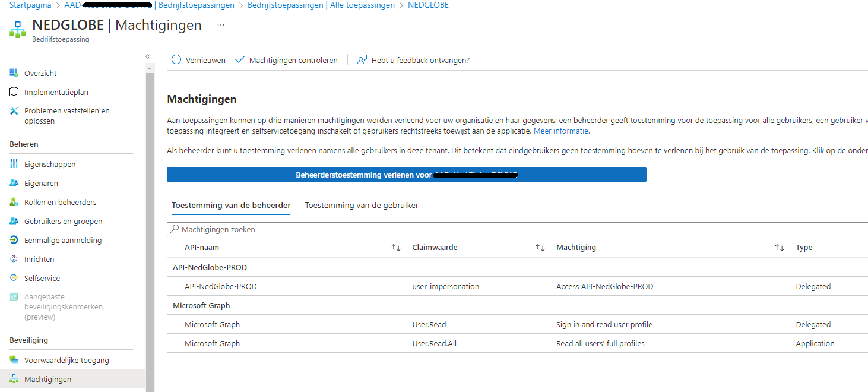This screenshot has width=868, height=392.
Task: Go to Startpagina breadcrumb
Action: click(x=29, y=5)
